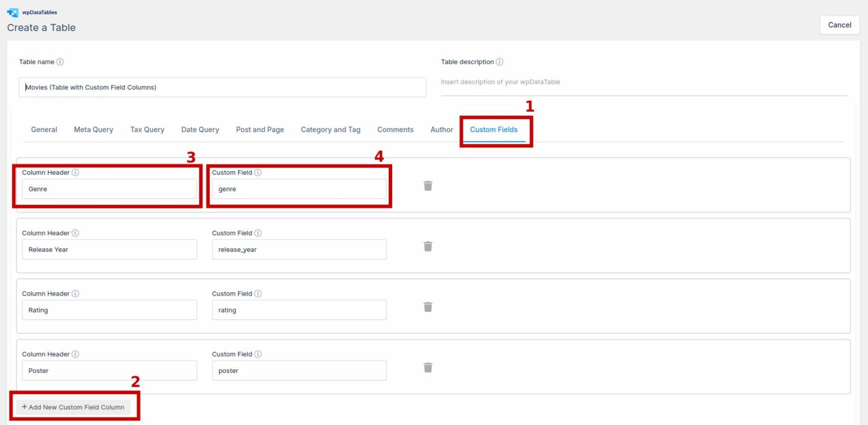
Task: Click the wpDataTables logo icon
Action: 12,12
